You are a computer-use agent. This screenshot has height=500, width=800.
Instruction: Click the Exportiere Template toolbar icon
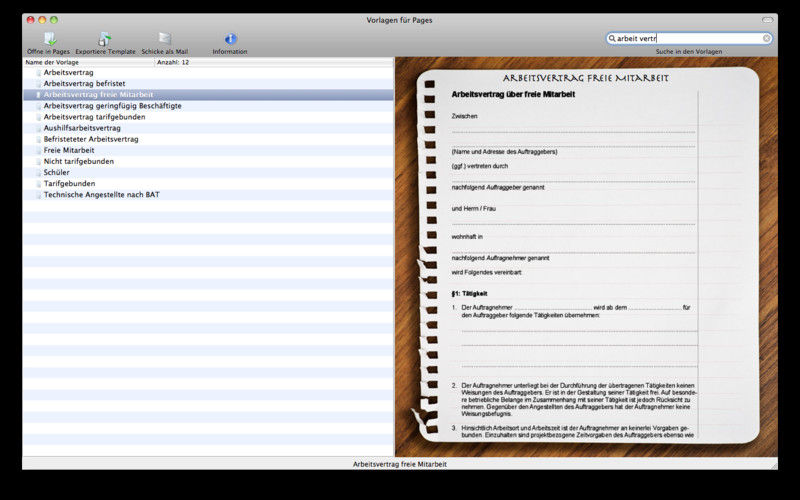(x=105, y=39)
